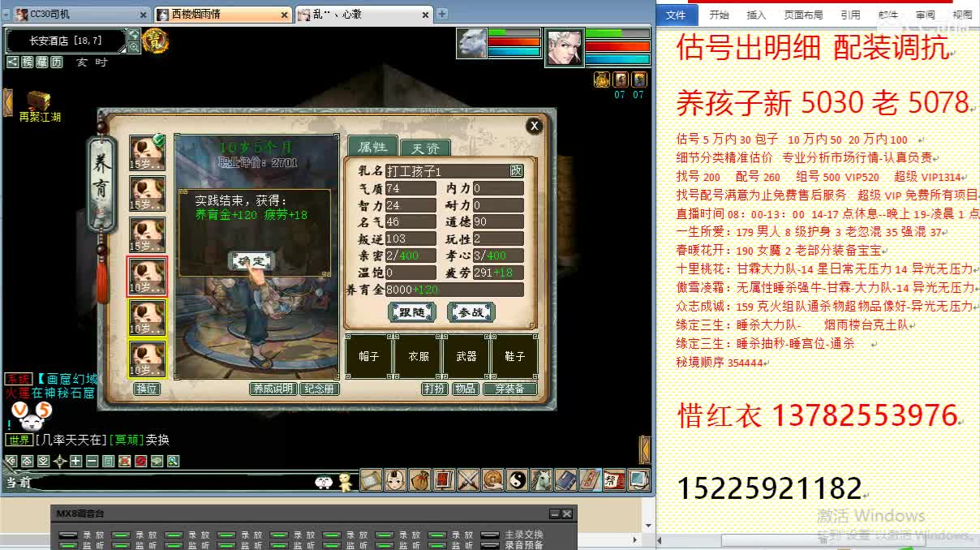
Task: Expand the left-edge side panel arrow
Action: (8, 101)
